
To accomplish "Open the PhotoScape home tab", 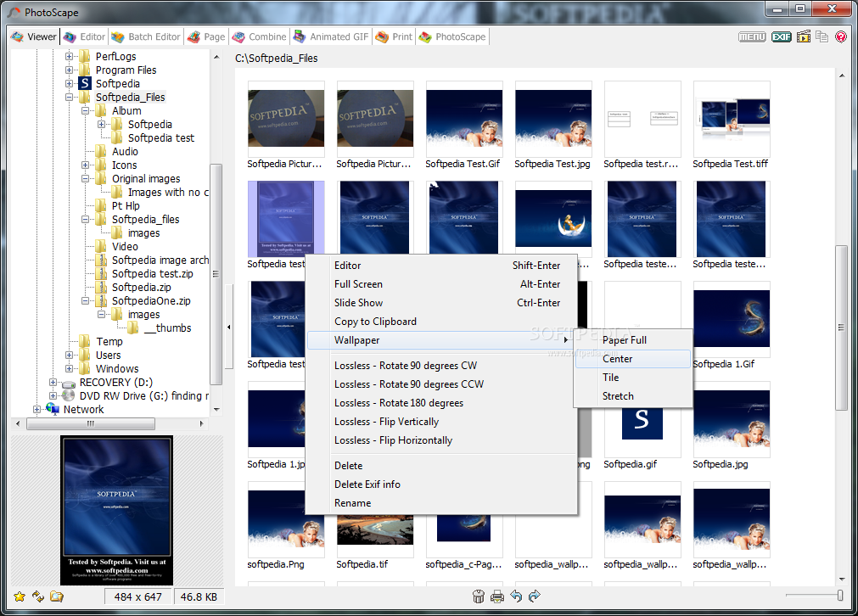I will click(x=452, y=36).
